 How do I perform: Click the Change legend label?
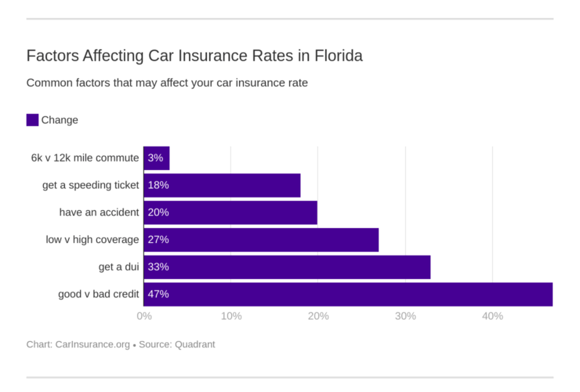[60, 120]
